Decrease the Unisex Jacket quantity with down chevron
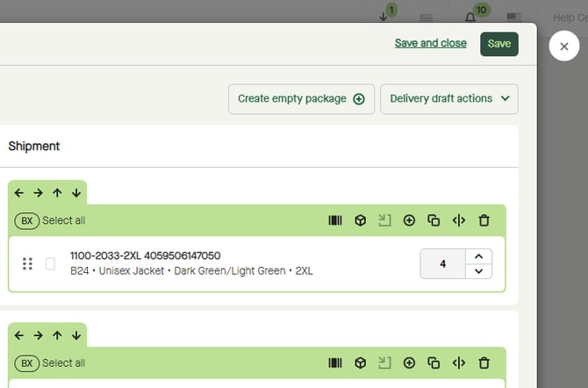Image resolution: width=588 pixels, height=388 pixels. coord(477,271)
